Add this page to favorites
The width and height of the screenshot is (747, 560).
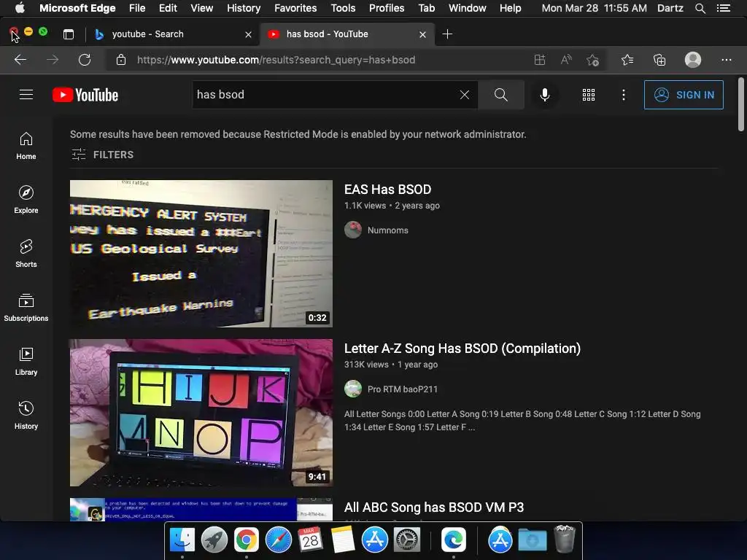[x=592, y=60]
